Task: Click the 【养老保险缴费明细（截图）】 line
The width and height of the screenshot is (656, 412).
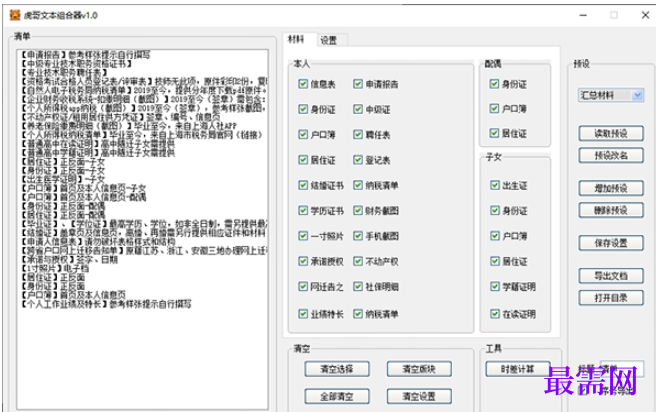Action: [129, 125]
